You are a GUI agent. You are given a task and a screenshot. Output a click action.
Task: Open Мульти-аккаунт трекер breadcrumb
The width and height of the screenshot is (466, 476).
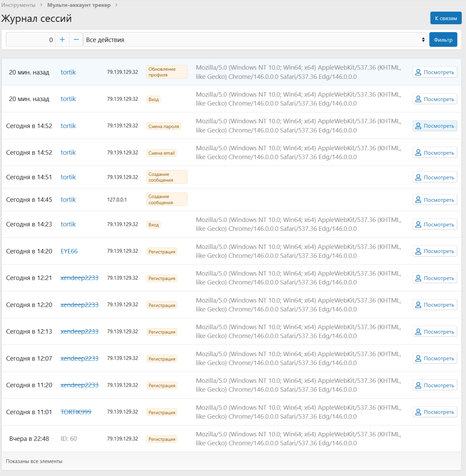coord(79,5)
